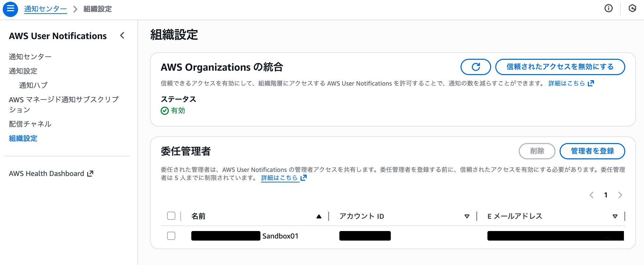Click the アカウント ID column header text

(x=362, y=216)
